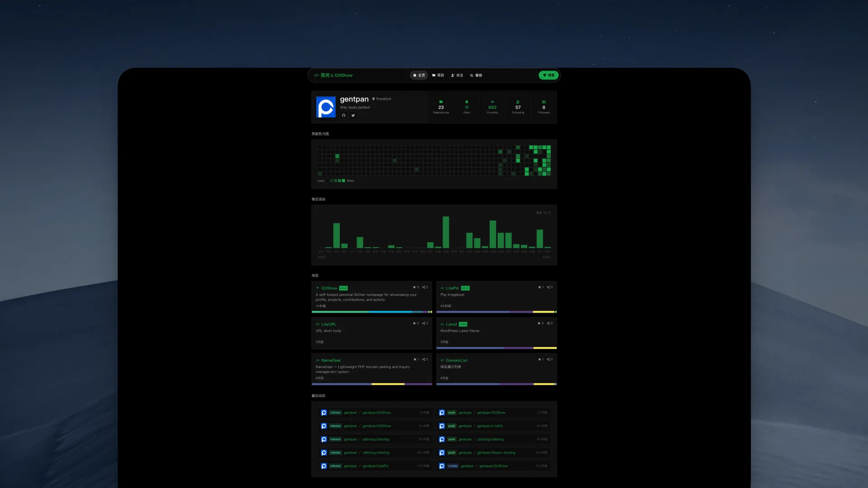Click the 'Ship beats perfect' bio text

(355, 108)
